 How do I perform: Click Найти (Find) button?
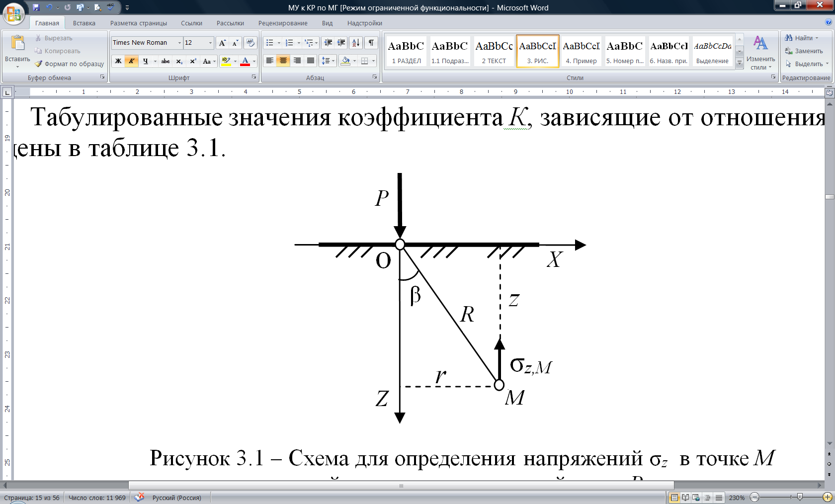pyautogui.click(x=801, y=38)
